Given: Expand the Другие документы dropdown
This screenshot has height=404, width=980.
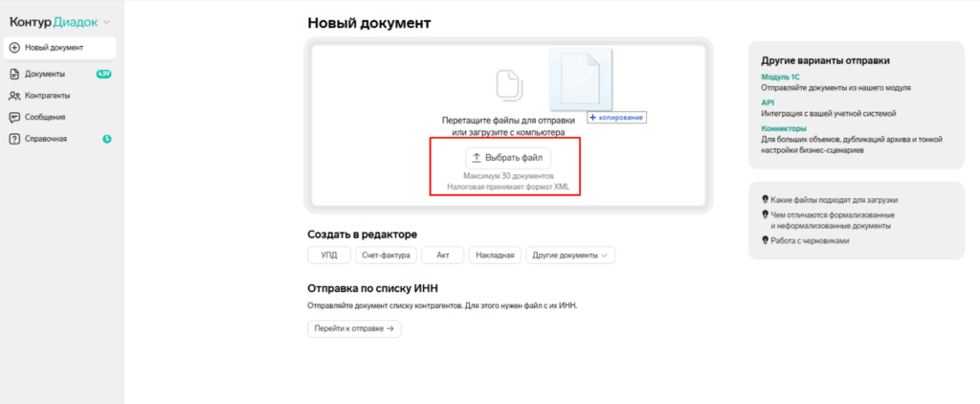Looking at the screenshot, I should [570, 256].
